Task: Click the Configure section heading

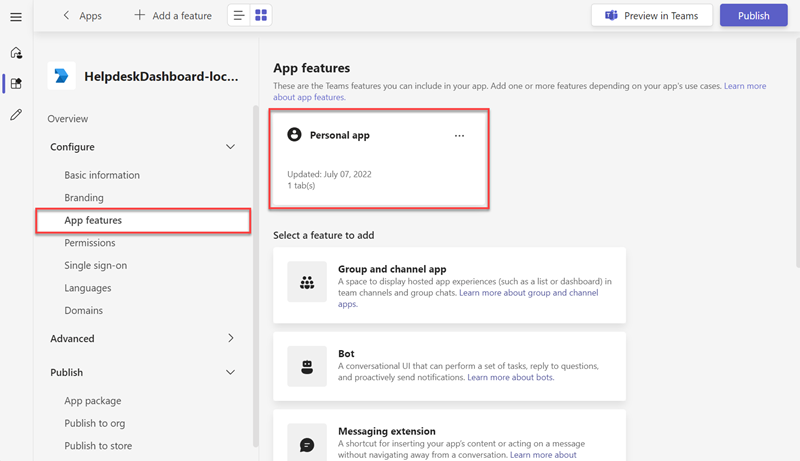Action: pyautogui.click(x=72, y=147)
